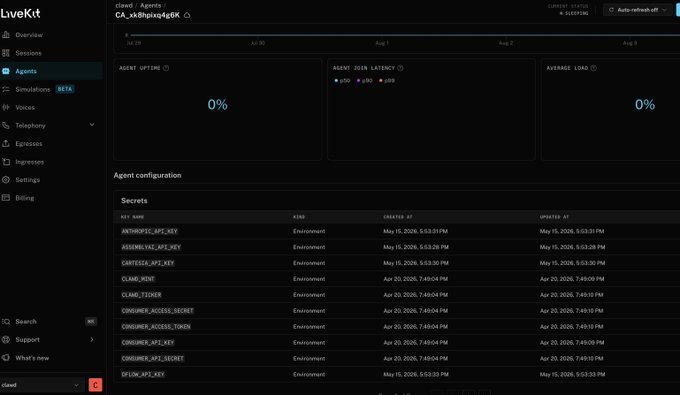
Task: Click the Key Name column header
Action: pos(132,217)
